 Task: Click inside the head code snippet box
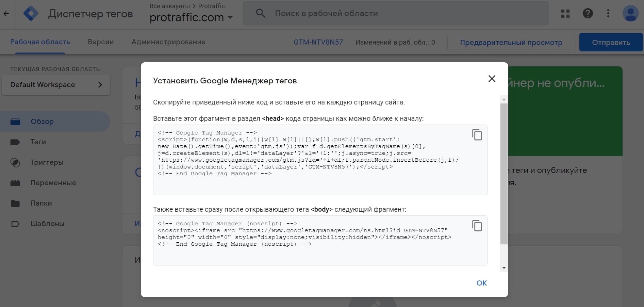click(x=320, y=160)
